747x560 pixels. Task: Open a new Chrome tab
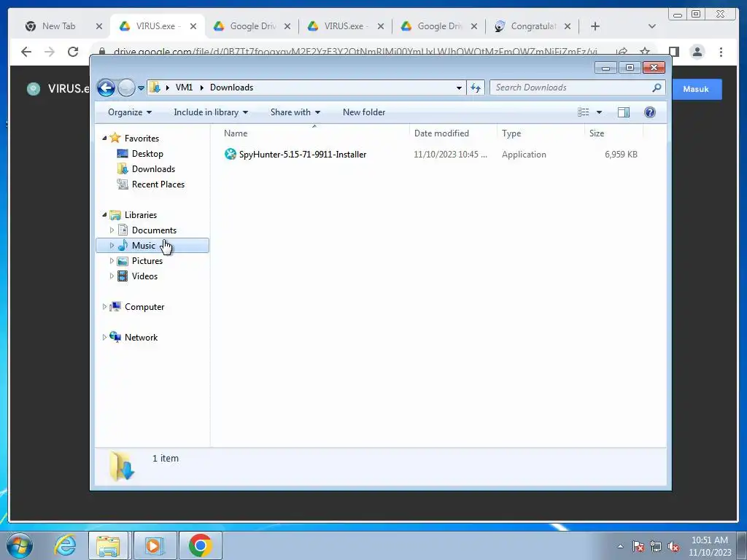(x=595, y=26)
